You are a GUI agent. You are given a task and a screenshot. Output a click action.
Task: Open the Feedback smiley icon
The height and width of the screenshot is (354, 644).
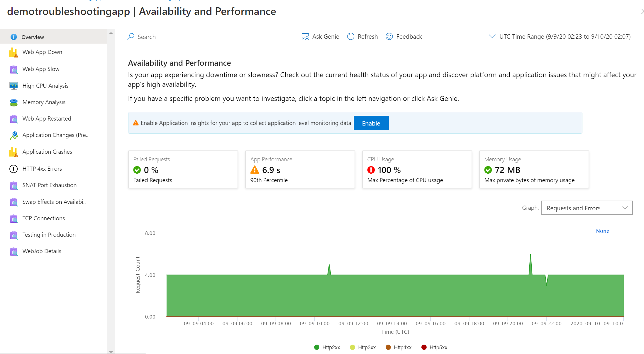389,36
